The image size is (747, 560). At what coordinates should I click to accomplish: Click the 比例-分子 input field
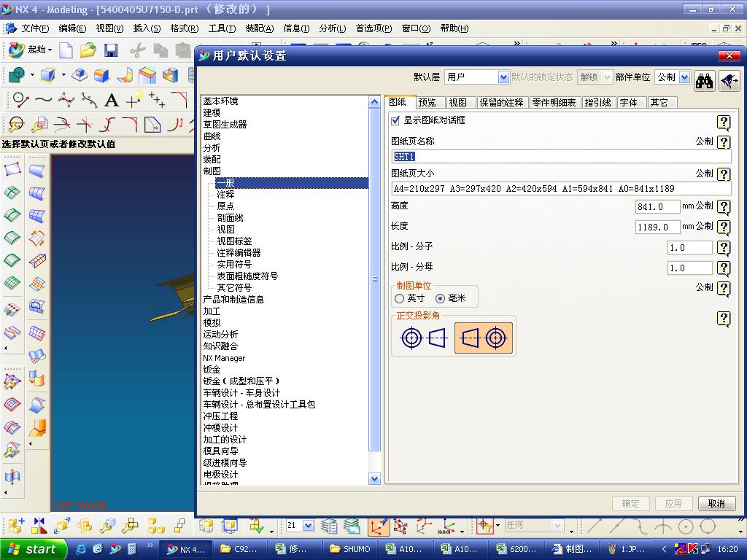pos(690,248)
